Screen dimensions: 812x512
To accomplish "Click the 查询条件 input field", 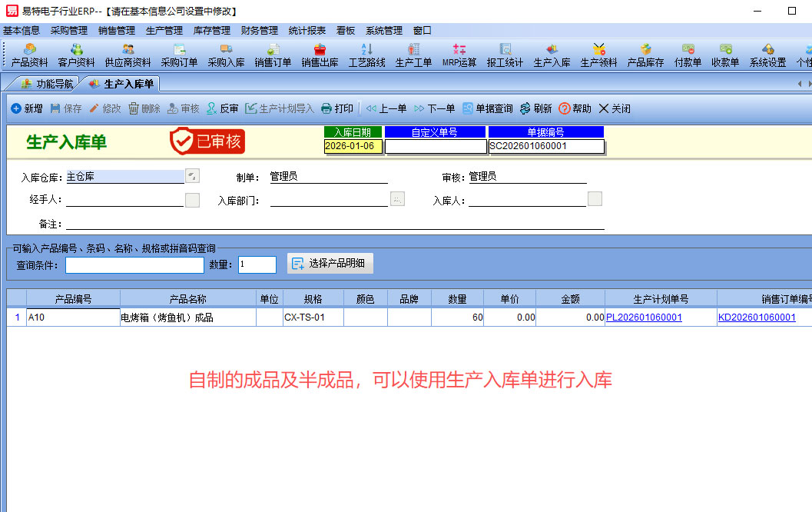I will pyautogui.click(x=134, y=265).
